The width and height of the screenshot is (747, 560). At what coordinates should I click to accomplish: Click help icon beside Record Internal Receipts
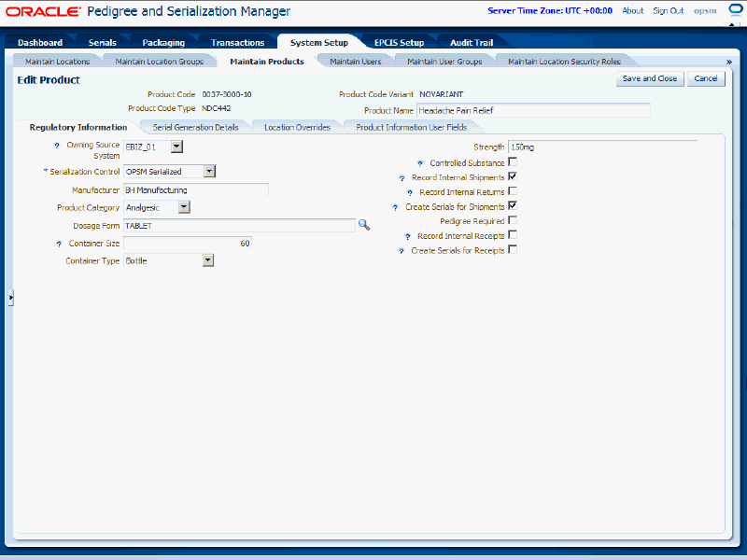(x=407, y=237)
